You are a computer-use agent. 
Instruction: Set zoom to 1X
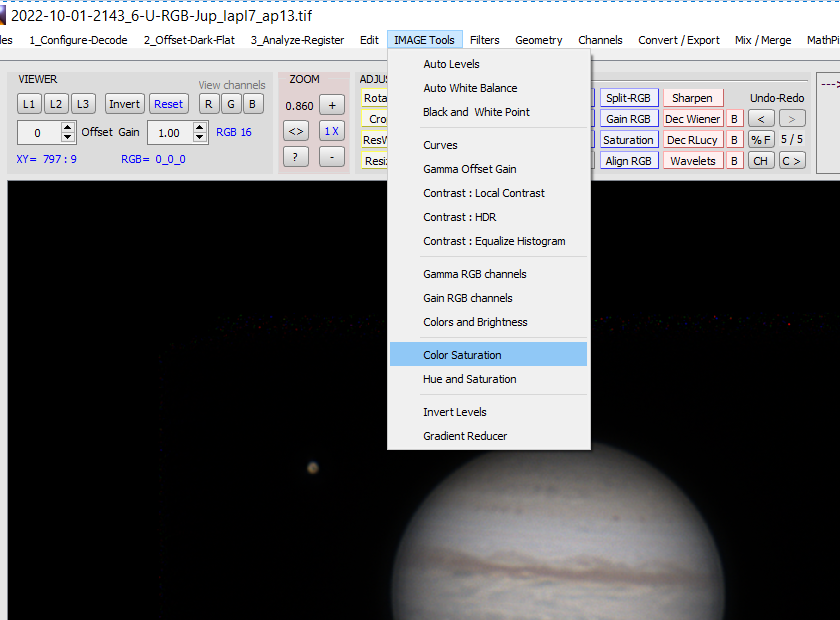[332, 131]
